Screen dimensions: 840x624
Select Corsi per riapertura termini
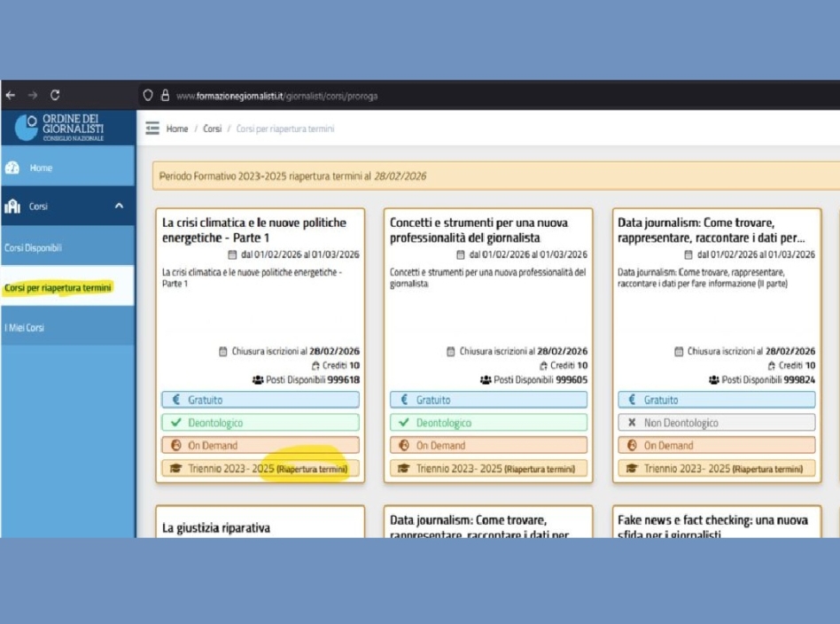(x=58, y=288)
